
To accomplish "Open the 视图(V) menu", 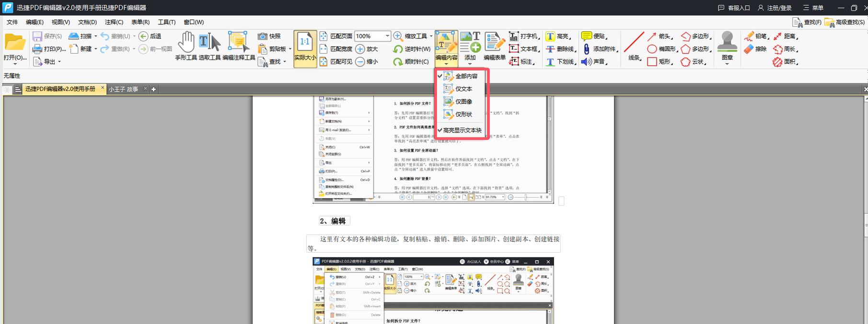I will click(61, 22).
